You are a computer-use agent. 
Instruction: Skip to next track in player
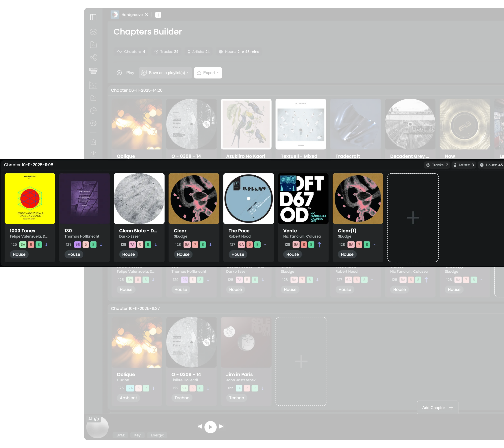click(221, 427)
